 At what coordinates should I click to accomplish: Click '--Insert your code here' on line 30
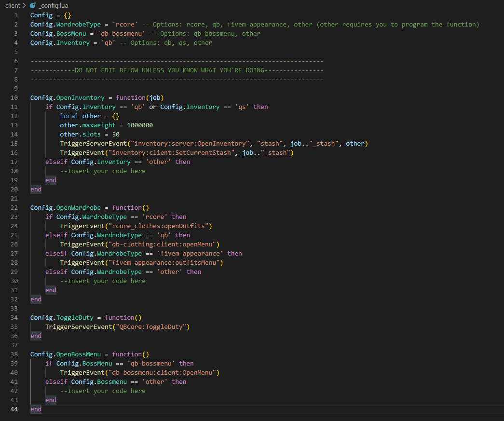point(103,281)
